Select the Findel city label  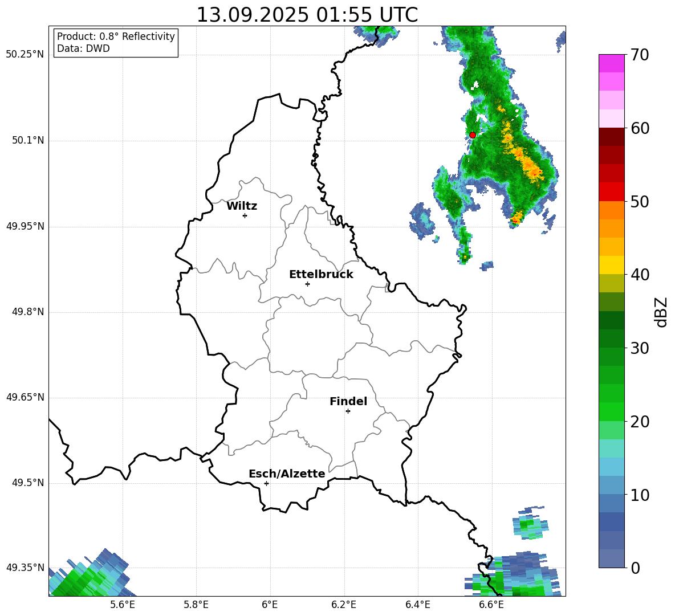click(x=348, y=401)
